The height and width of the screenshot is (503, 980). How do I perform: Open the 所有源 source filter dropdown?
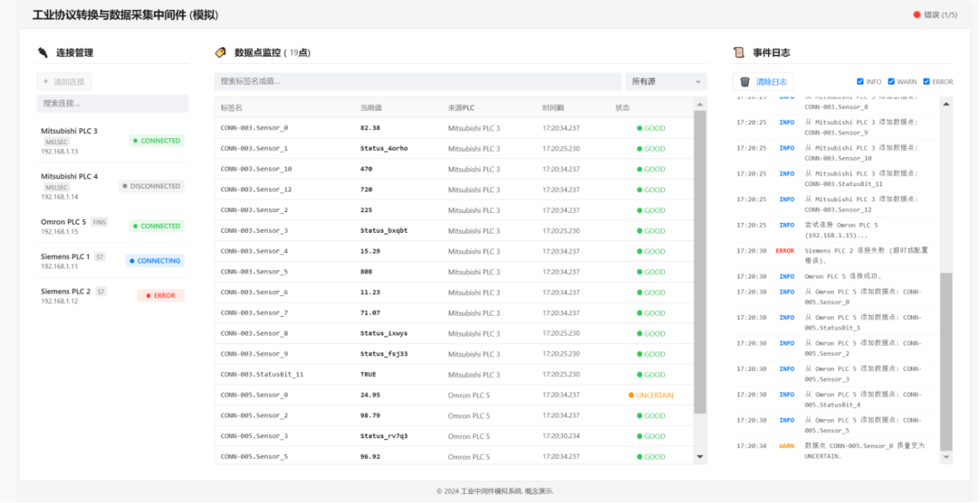[x=667, y=81]
